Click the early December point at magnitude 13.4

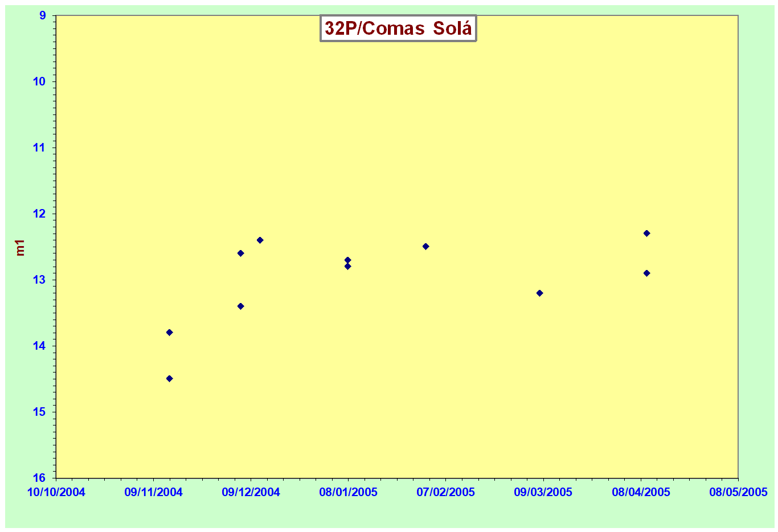[240, 306]
